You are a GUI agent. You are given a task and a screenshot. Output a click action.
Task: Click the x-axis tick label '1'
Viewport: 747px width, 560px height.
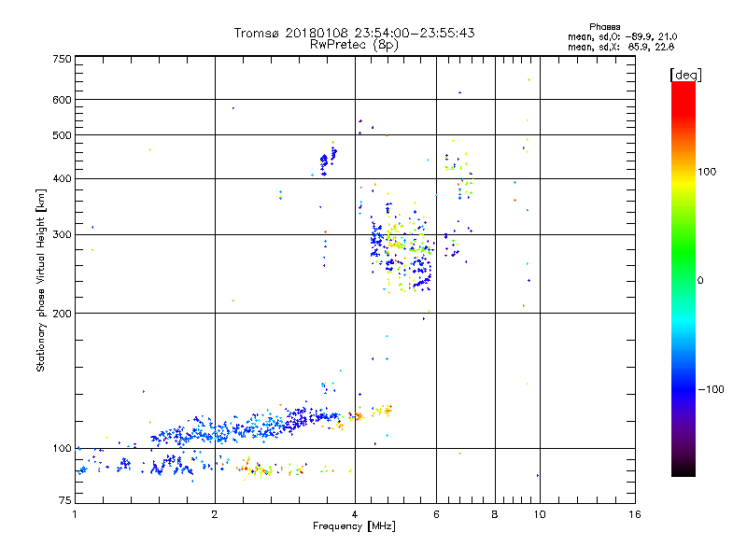tap(75, 514)
